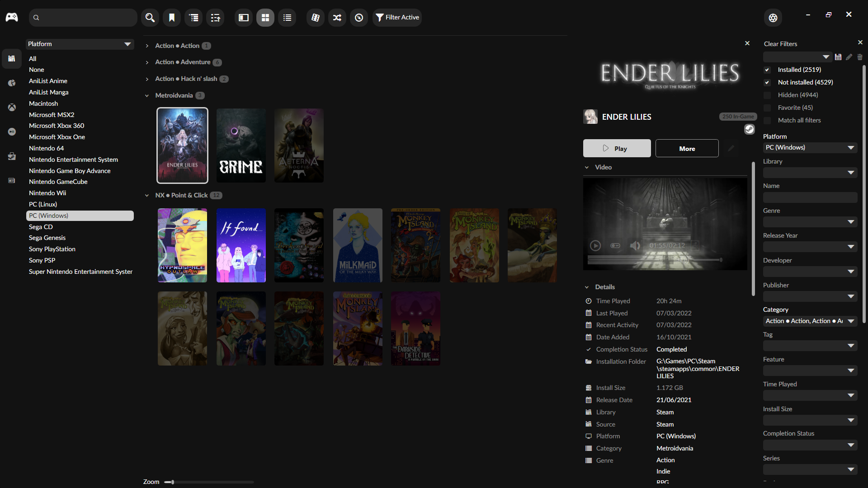
Task: Switch to grid view mode
Action: click(x=265, y=18)
